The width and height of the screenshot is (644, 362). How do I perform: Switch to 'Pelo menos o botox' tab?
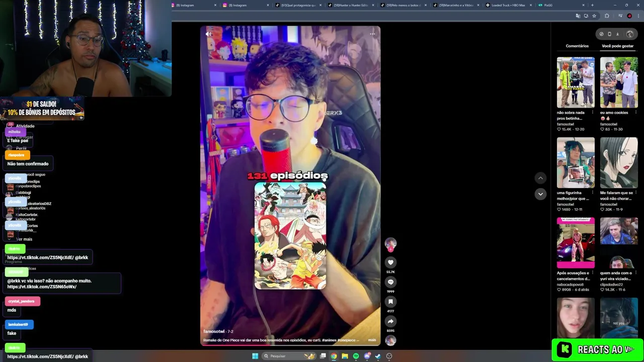click(404, 5)
